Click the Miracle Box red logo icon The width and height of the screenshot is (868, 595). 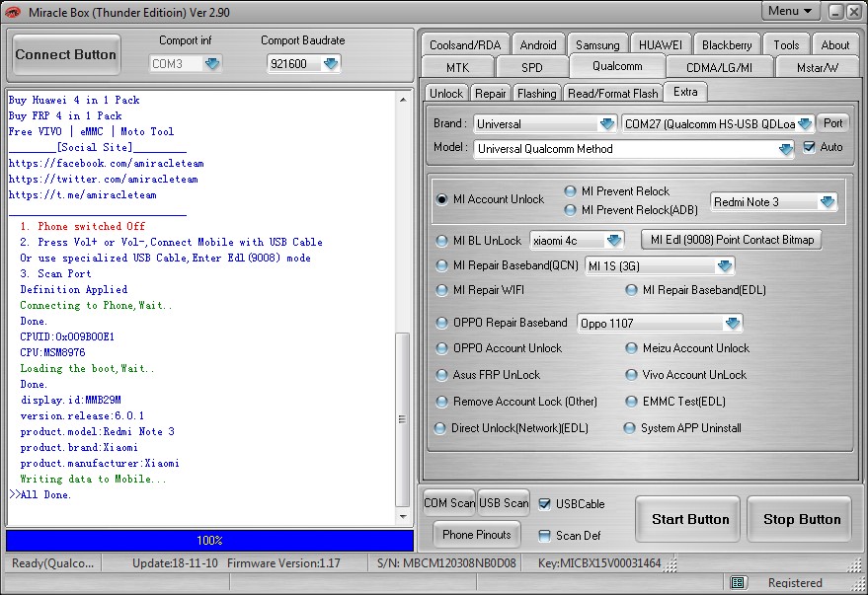click(x=13, y=12)
